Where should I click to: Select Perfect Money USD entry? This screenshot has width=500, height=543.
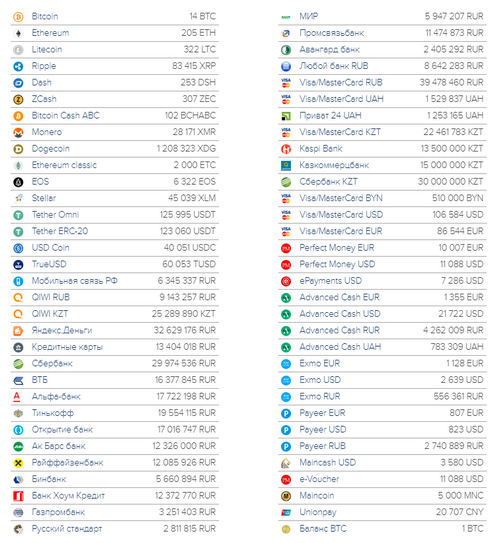(382, 265)
